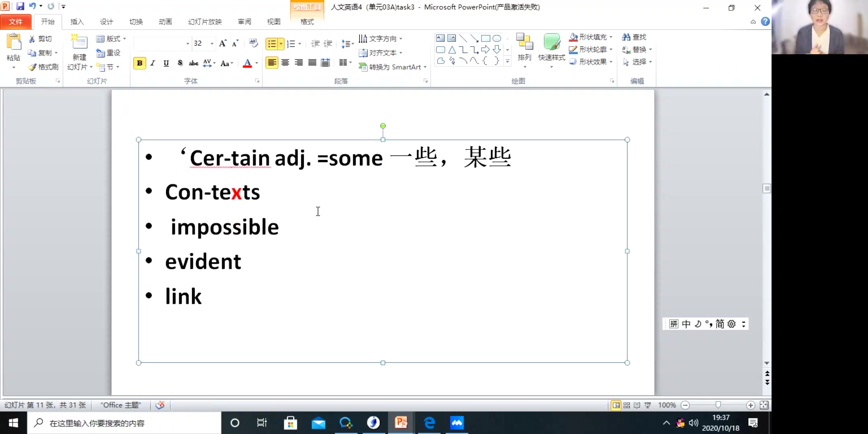Click the text shadow S button
Image resolution: width=868 pixels, height=434 pixels.
(x=180, y=63)
